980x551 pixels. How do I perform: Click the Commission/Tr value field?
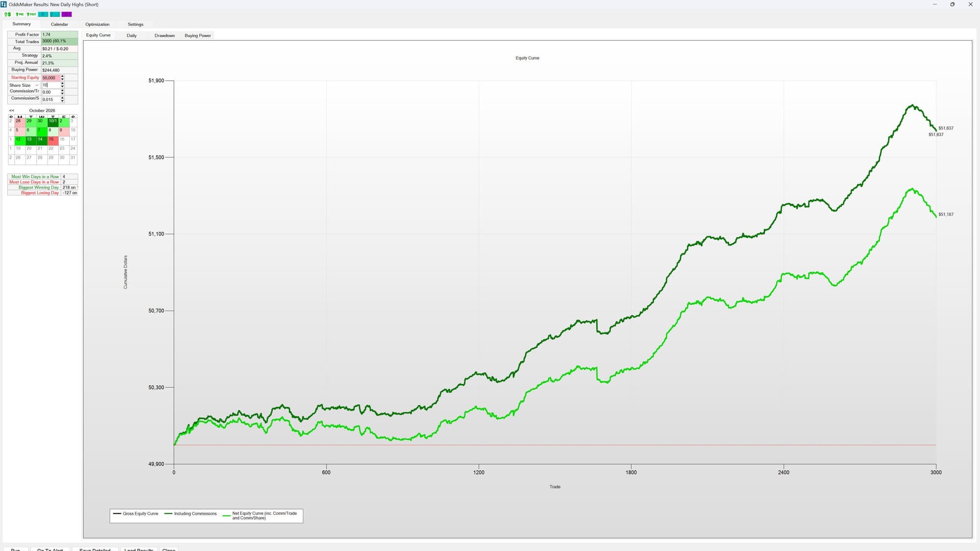tap(50, 92)
